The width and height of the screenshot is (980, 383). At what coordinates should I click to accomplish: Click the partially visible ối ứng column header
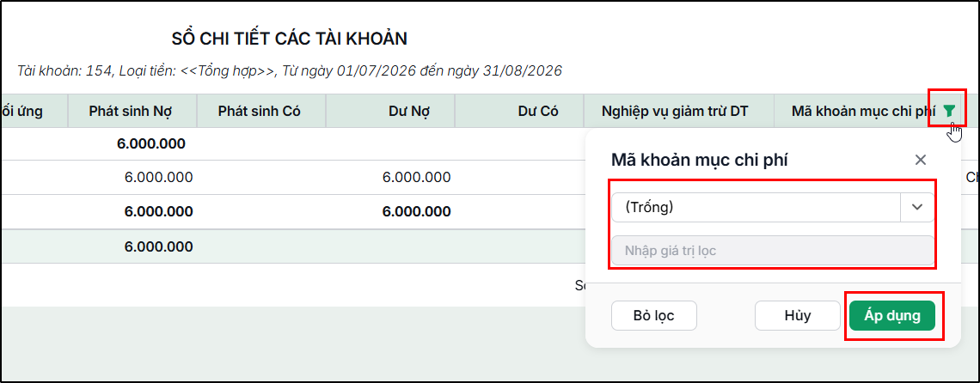click(x=22, y=112)
